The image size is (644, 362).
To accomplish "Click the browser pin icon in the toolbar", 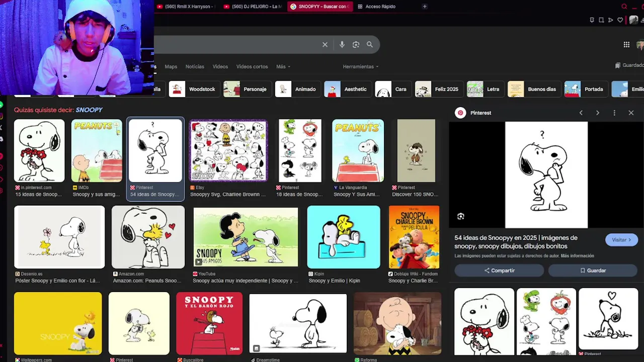I will click(x=592, y=20).
